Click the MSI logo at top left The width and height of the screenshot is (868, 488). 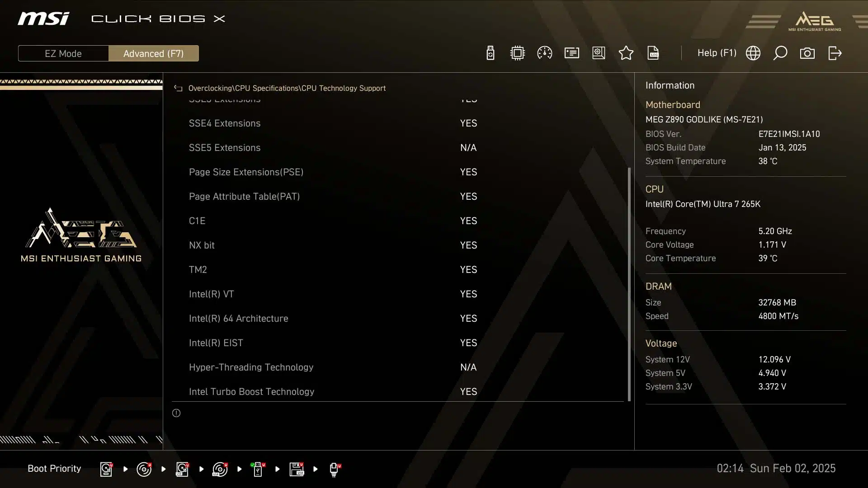click(43, 19)
